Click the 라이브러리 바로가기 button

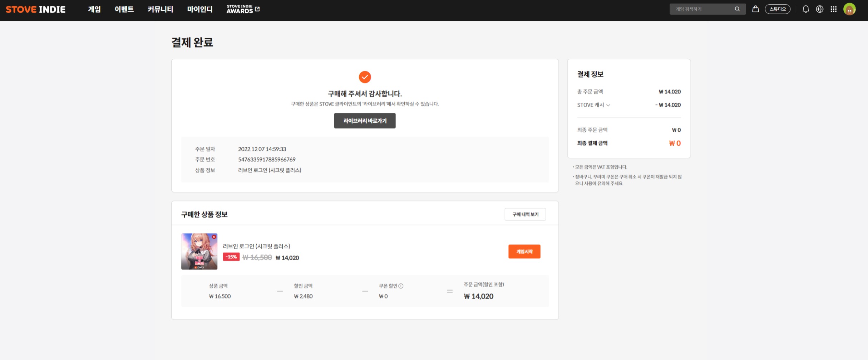(x=365, y=121)
